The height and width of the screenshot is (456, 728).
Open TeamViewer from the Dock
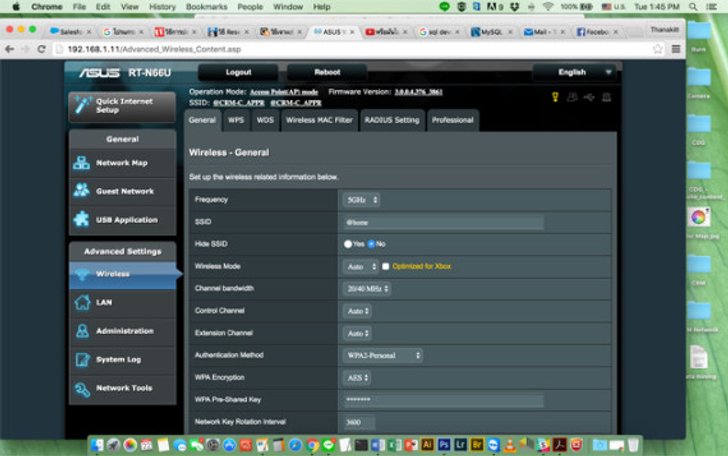(493, 445)
